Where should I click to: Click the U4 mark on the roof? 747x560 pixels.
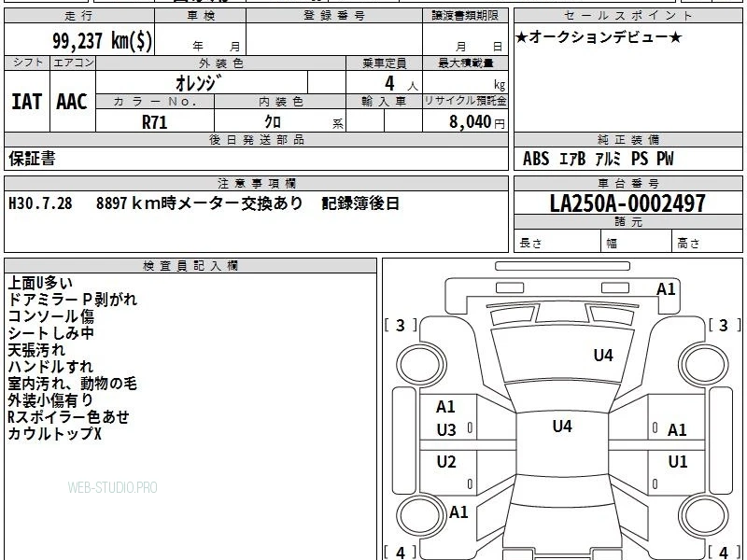point(562,427)
